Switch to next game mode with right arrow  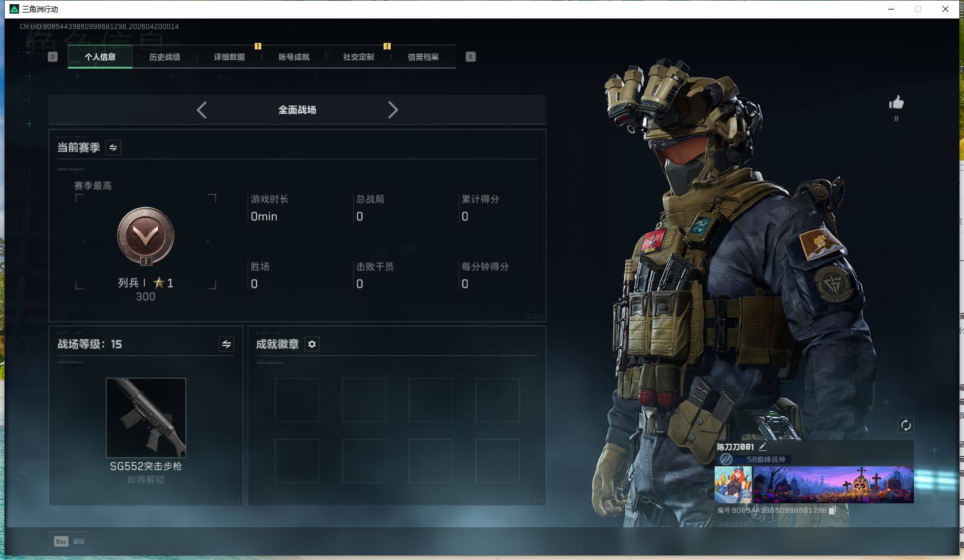pos(393,110)
